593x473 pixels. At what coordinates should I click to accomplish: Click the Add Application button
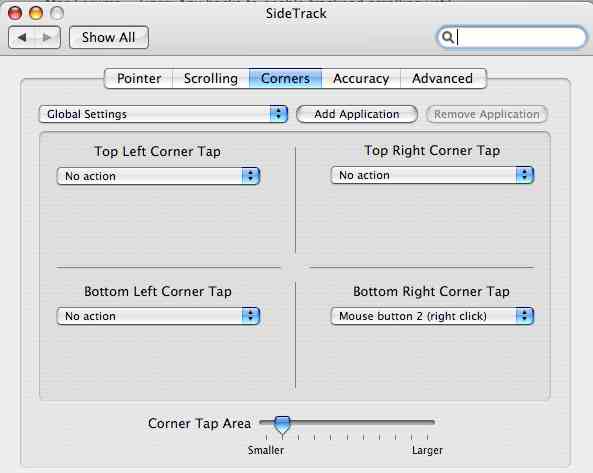coord(357,114)
